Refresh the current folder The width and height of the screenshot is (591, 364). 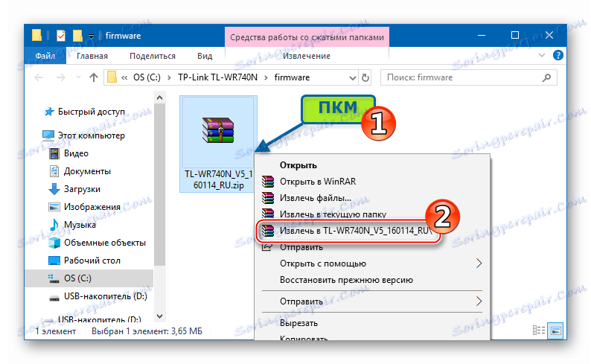click(x=365, y=78)
